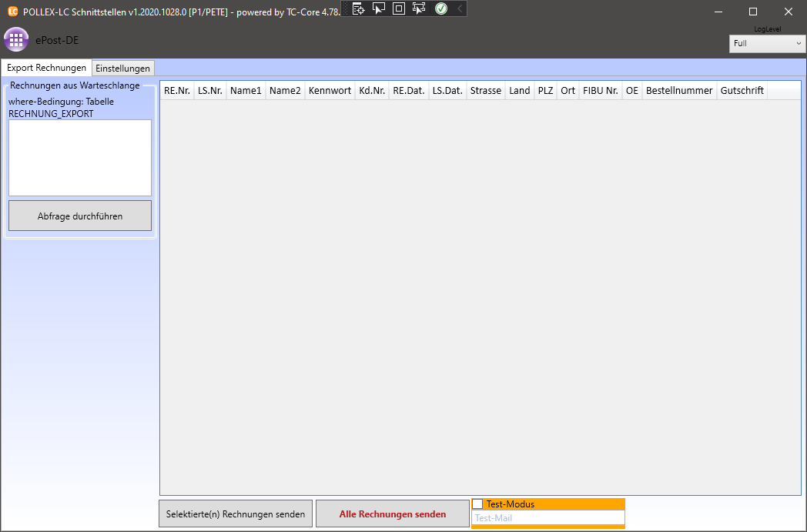Viewport: 807px width, 532px height.
Task: Collapse the debug toolbar with chevron
Action: click(x=460, y=8)
